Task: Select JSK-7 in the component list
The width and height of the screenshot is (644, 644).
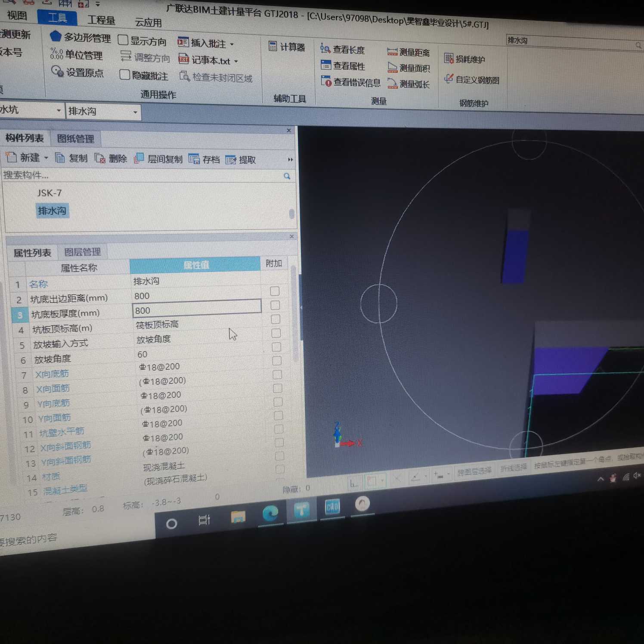Action: (49, 192)
